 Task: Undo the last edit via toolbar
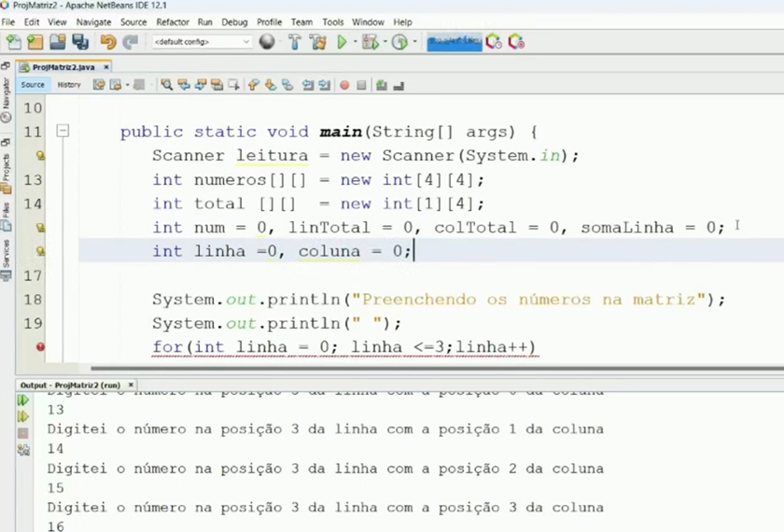tap(108, 42)
